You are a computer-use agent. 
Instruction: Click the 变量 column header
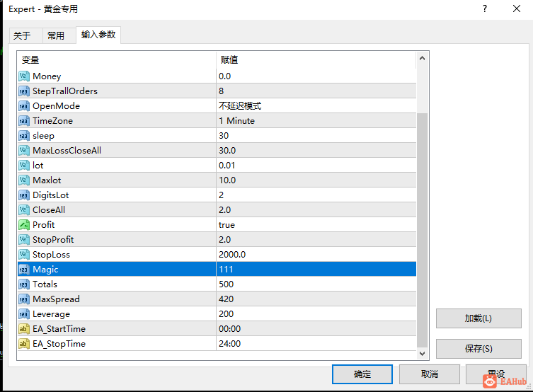click(117, 60)
